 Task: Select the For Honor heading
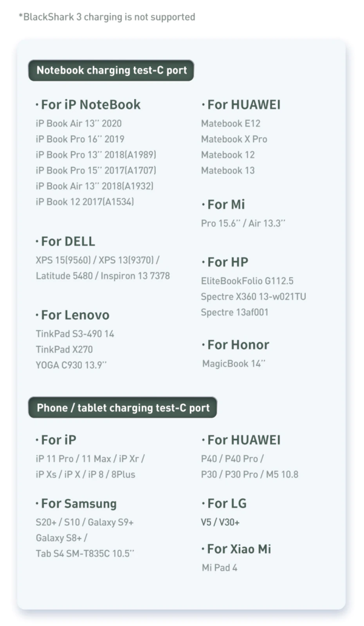coord(235,345)
